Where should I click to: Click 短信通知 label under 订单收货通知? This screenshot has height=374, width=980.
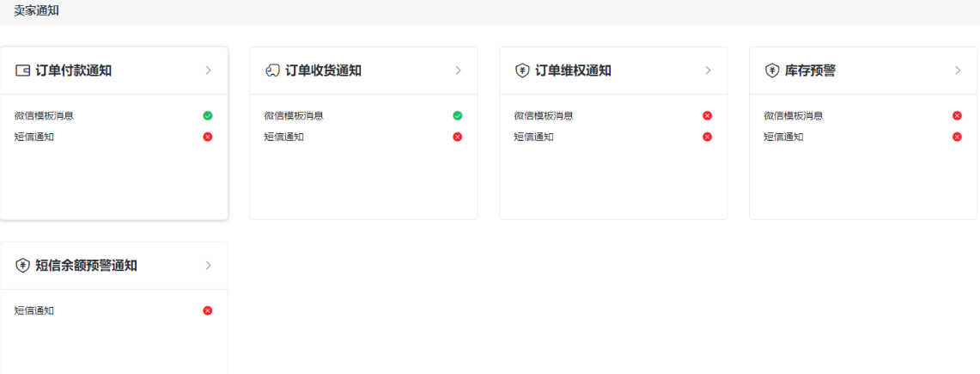coord(283,137)
